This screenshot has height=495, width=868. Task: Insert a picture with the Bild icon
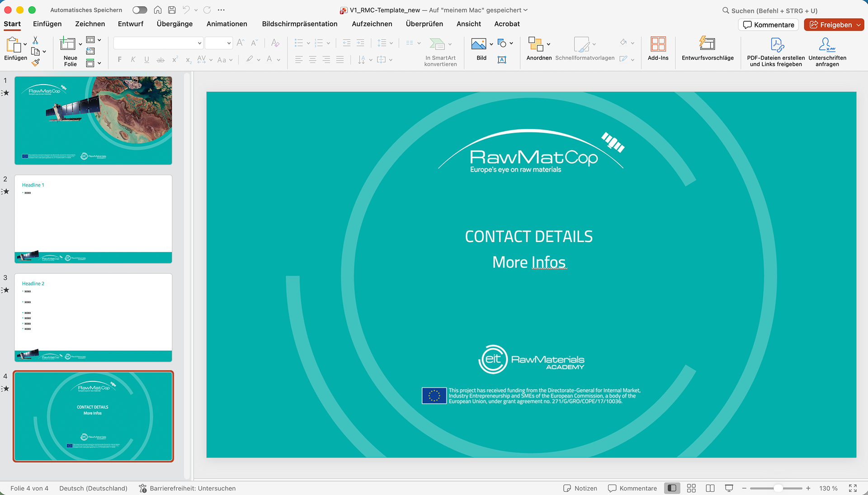tap(479, 44)
